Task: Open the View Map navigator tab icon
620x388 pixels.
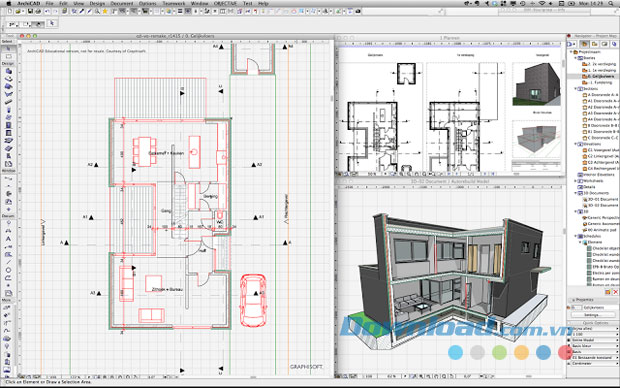Action: [x=594, y=44]
